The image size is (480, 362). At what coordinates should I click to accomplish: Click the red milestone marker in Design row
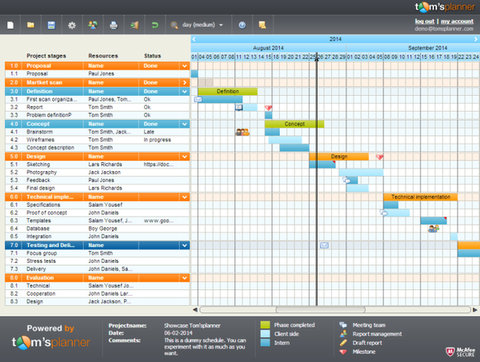[379, 157]
